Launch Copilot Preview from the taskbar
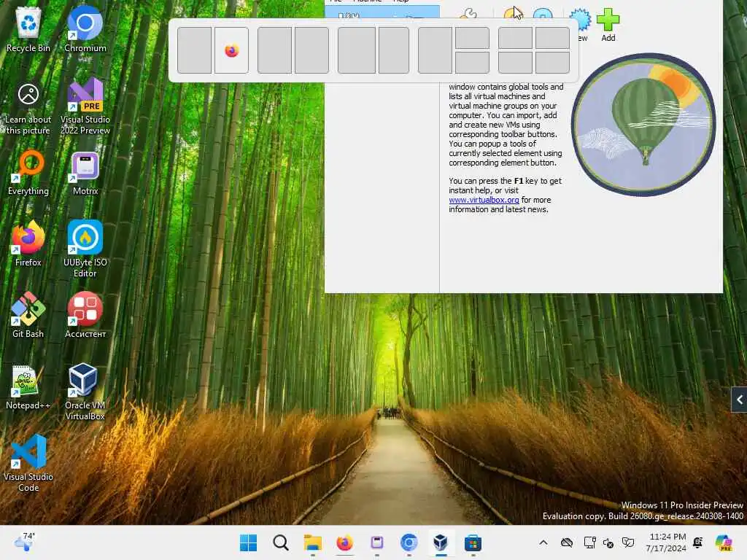Image resolution: width=747 pixels, height=560 pixels. [724, 542]
